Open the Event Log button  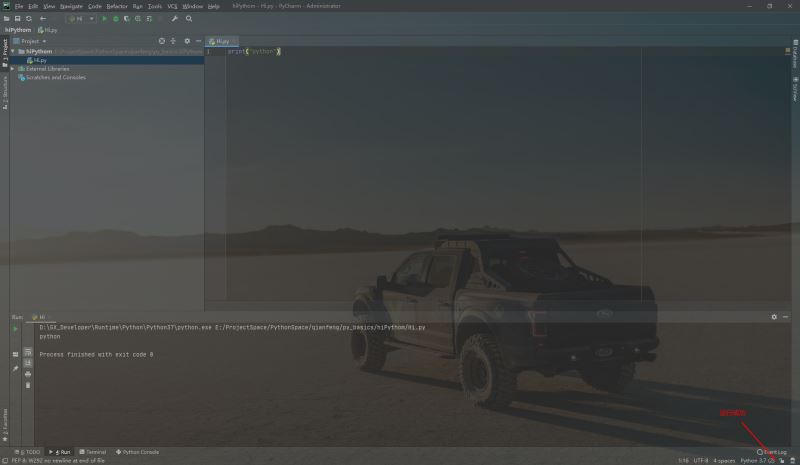tap(772, 452)
